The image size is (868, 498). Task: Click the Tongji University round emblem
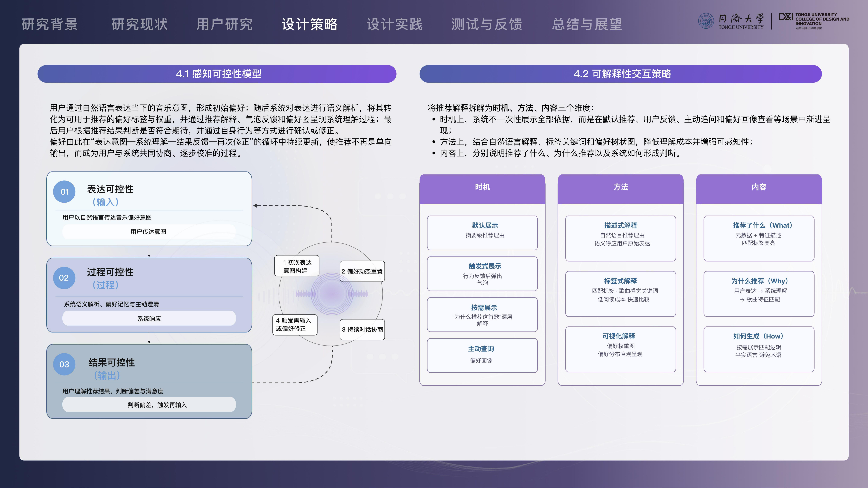point(706,21)
